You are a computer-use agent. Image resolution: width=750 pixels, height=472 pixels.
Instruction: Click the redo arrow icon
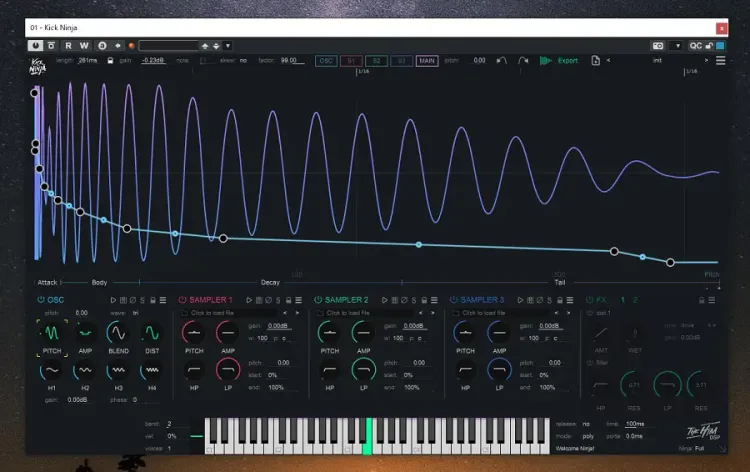click(x=523, y=61)
